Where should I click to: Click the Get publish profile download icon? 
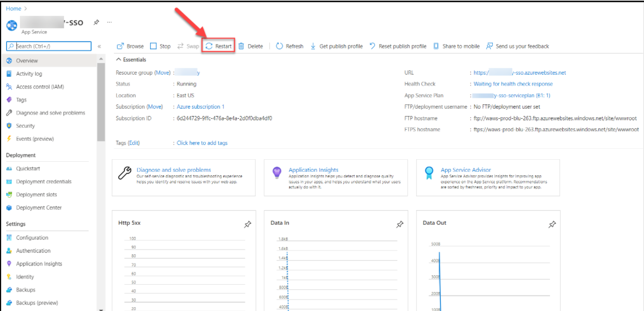pyautogui.click(x=313, y=46)
